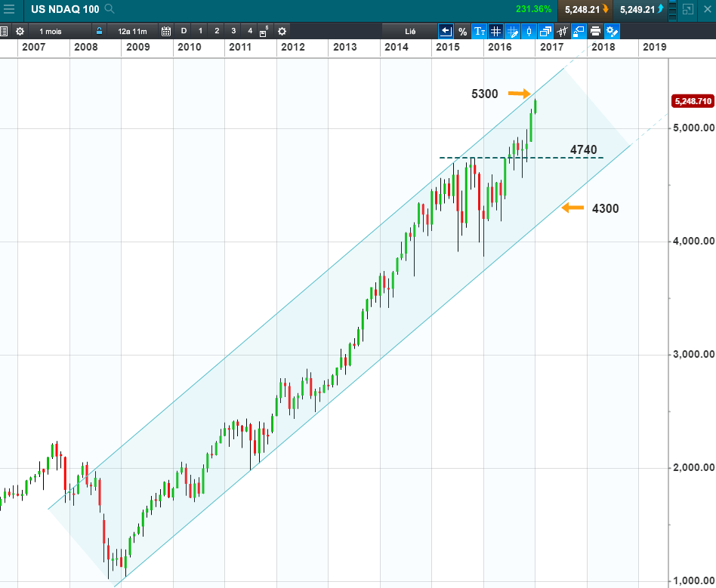This screenshot has height=588, width=716.
Task: Select the D layout preset
Action: [184, 31]
